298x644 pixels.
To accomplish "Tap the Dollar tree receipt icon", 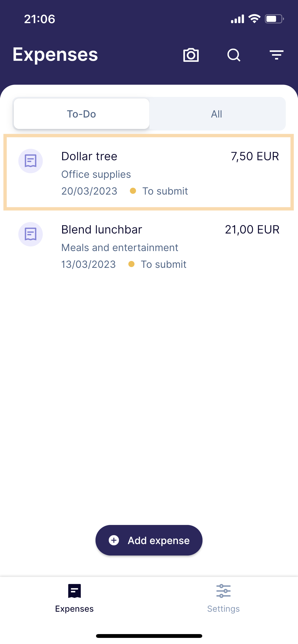I will click(x=31, y=161).
